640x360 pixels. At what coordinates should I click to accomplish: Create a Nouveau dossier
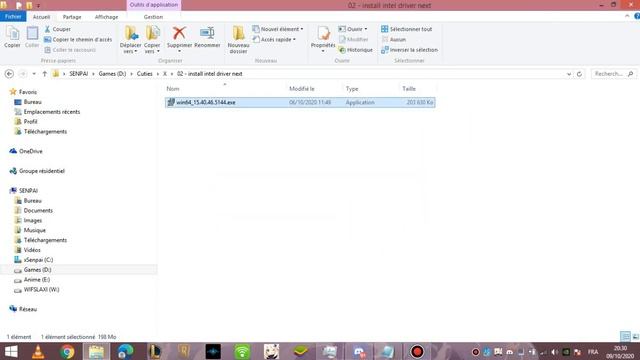click(238, 40)
